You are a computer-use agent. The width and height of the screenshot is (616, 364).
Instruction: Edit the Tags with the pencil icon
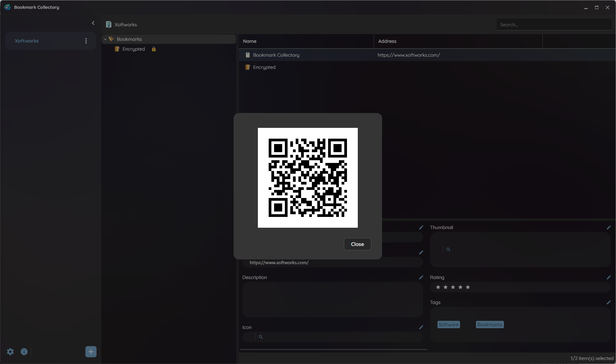609,302
